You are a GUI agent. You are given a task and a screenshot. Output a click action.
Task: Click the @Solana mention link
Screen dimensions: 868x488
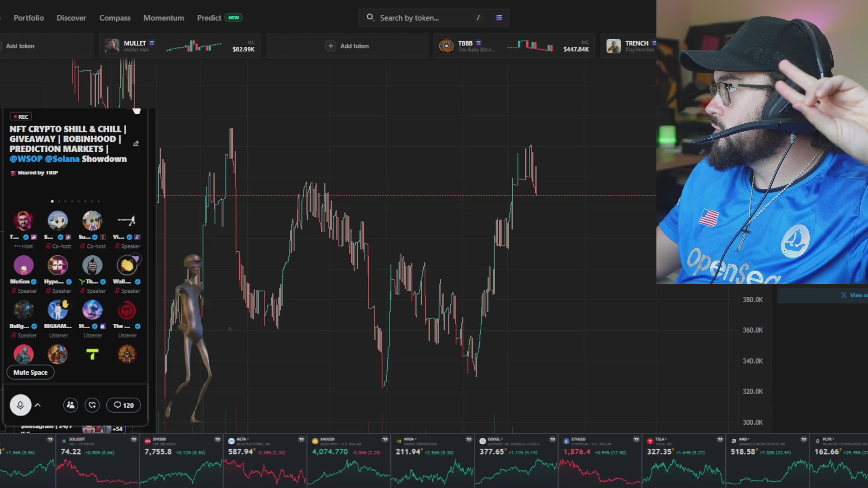[62, 159]
